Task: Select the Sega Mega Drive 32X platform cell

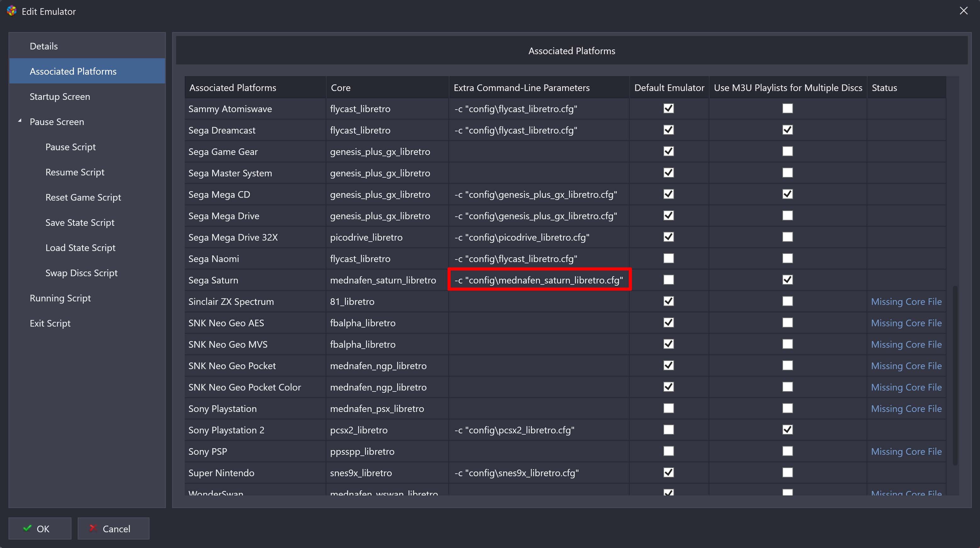Action: tap(255, 237)
